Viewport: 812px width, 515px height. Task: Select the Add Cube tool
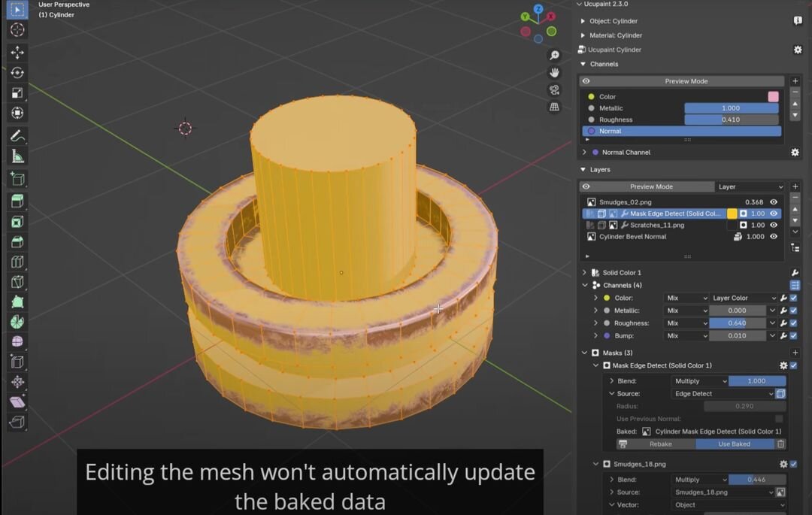coord(17,179)
